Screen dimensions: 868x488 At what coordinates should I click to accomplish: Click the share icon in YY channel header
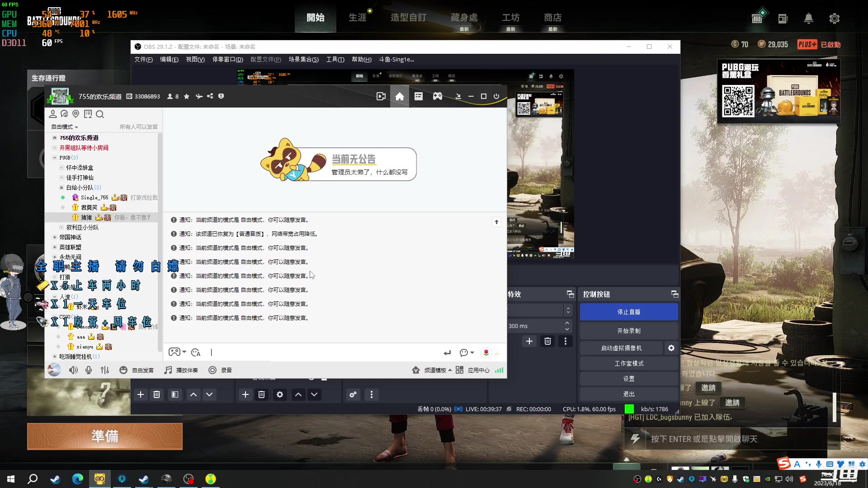click(210, 96)
